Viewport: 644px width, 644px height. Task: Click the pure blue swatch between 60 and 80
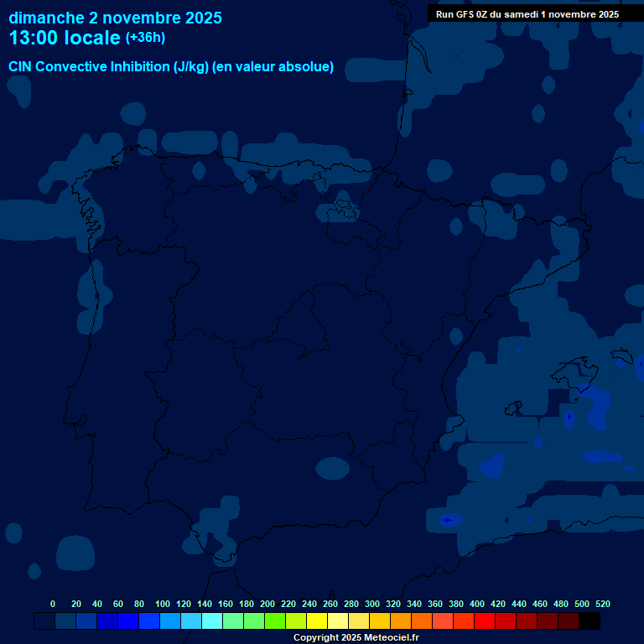128,621
